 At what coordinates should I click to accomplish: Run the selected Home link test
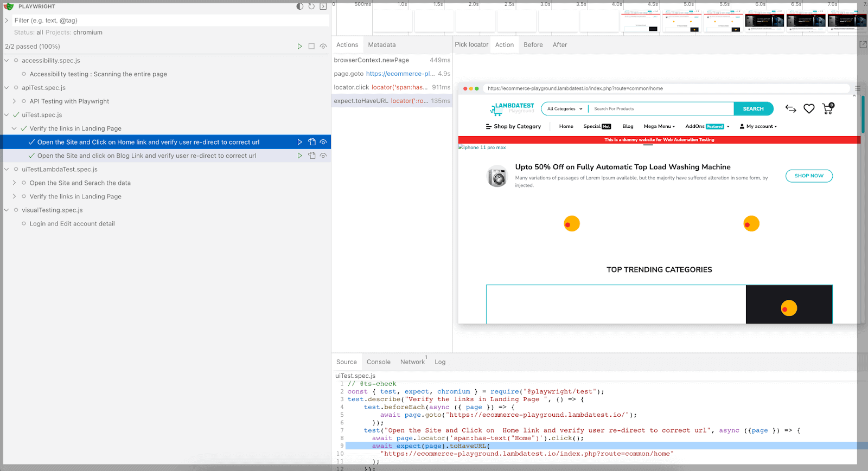coord(299,142)
